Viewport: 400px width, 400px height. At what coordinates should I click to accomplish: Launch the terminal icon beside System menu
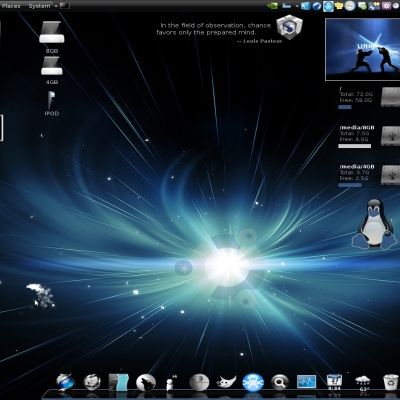click(x=65, y=6)
